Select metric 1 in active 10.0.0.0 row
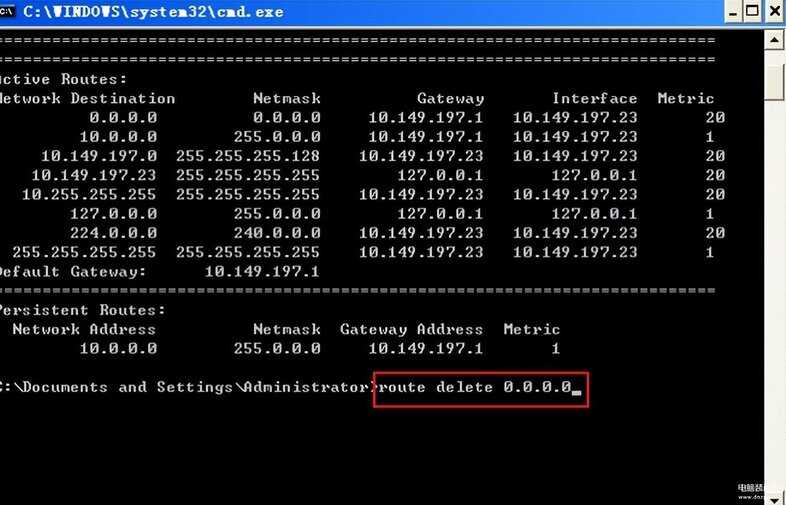Image resolution: width=786 pixels, height=505 pixels. click(x=710, y=136)
